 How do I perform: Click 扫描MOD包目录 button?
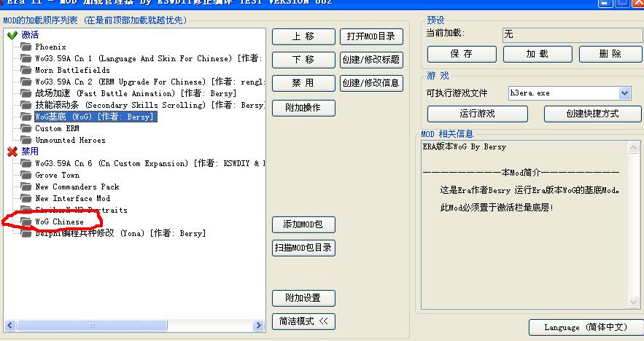tap(303, 248)
